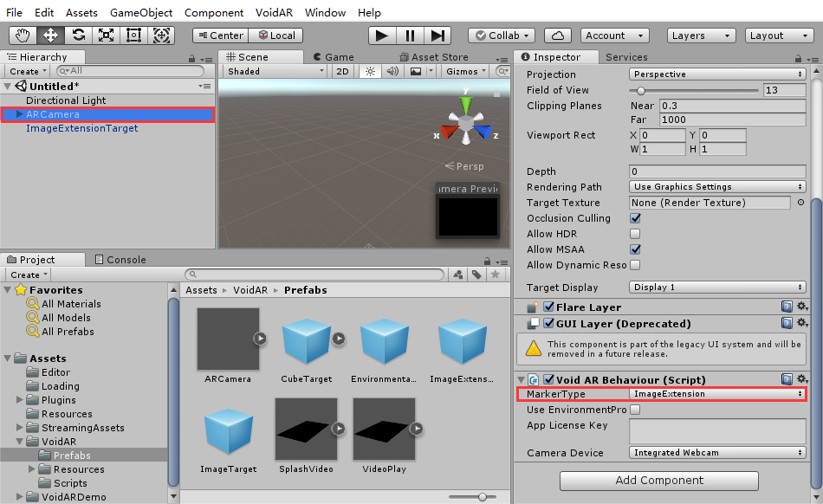Open the Camera Device dropdown
823x504 pixels.
(x=717, y=452)
